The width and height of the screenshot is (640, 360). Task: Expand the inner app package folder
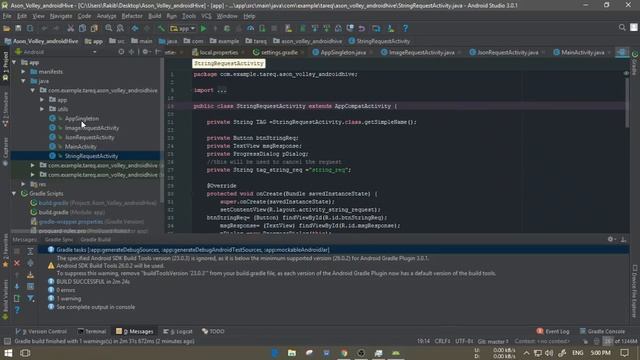point(42,100)
